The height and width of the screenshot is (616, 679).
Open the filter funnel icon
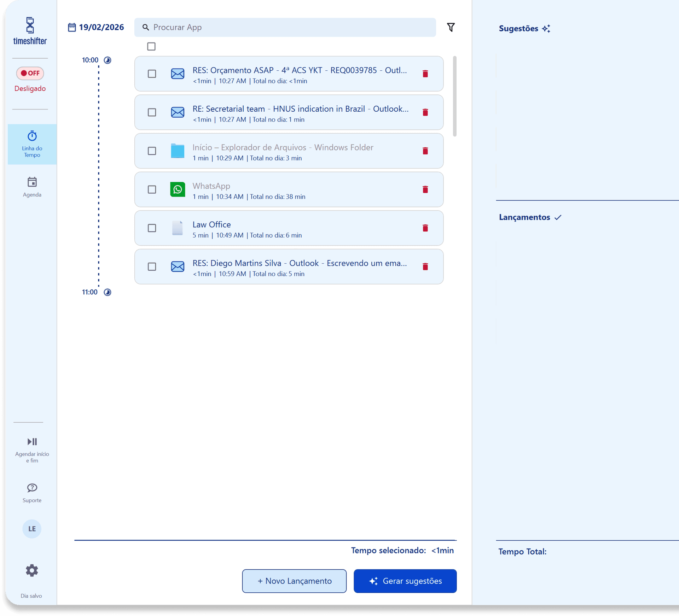tap(451, 27)
